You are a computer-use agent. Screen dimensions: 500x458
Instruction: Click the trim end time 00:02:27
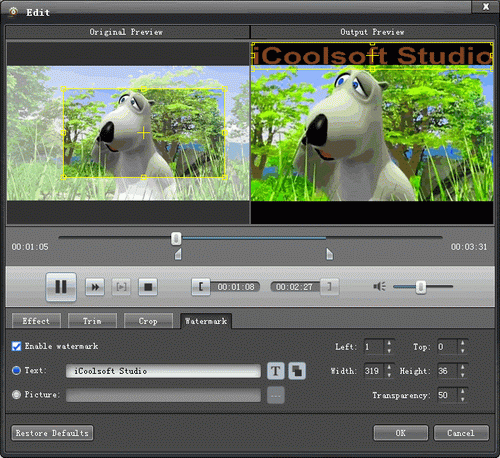coord(294,287)
